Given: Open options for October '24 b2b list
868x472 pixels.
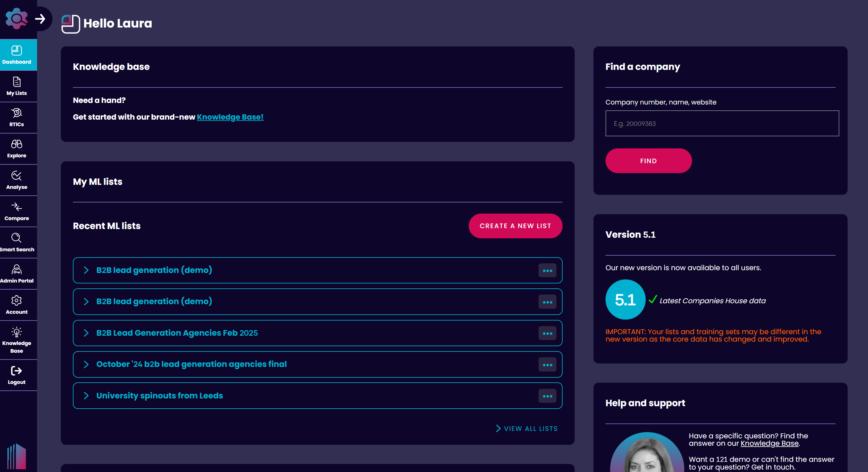Looking at the screenshot, I should point(547,365).
